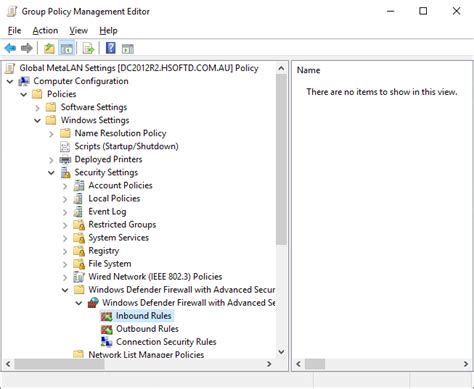The image size is (474, 389).
Task: Select Outbound Rules in the tree
Action: [x=147, y=329]
